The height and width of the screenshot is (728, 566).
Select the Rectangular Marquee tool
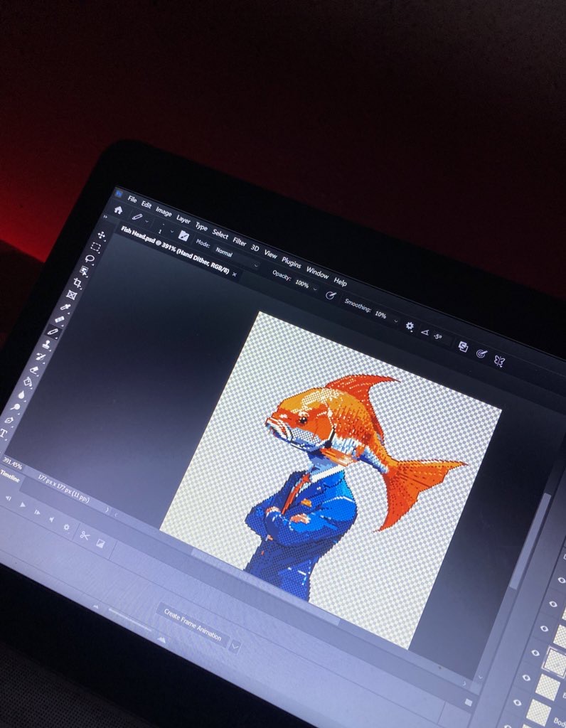pyautogui.click(x=96, y=247)
